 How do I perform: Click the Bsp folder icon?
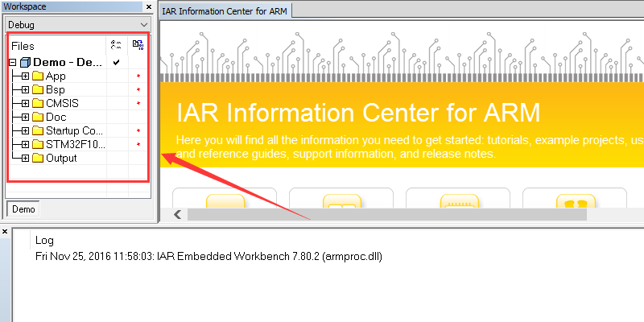(x=38, y=89)
